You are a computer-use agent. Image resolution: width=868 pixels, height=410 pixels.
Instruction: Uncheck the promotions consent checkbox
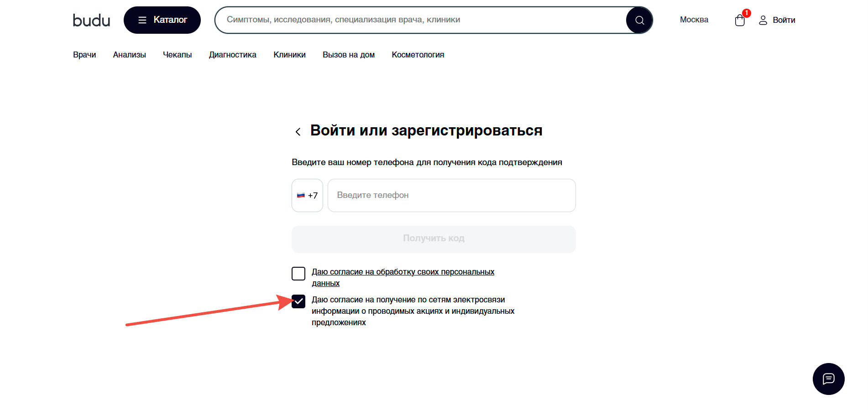tap(298, 301)
